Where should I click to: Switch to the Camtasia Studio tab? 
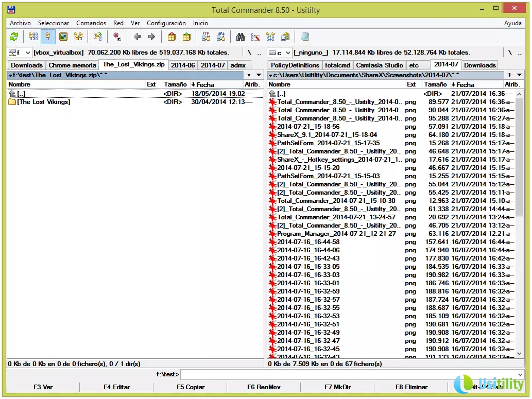(x=379, y=65)
